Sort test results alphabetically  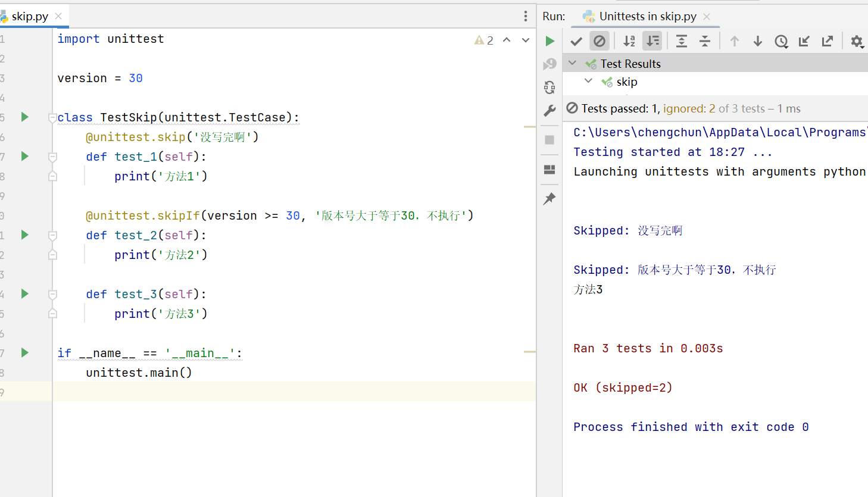click(629, 41)
